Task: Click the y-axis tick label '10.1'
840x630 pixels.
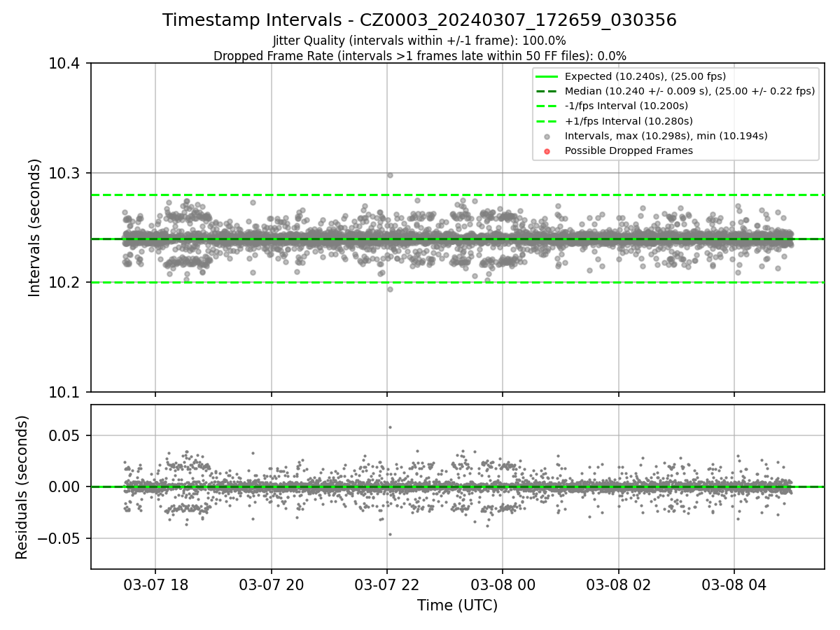Action: click(65, 392)
